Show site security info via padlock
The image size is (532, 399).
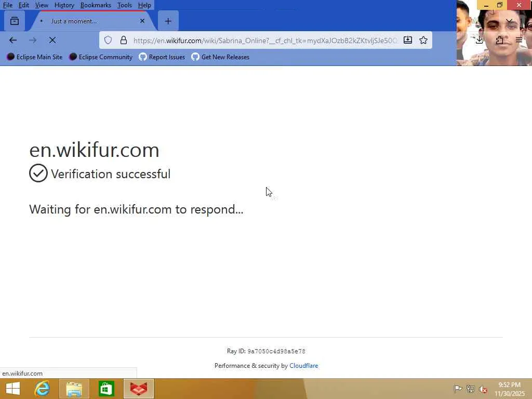click(124, 41)
